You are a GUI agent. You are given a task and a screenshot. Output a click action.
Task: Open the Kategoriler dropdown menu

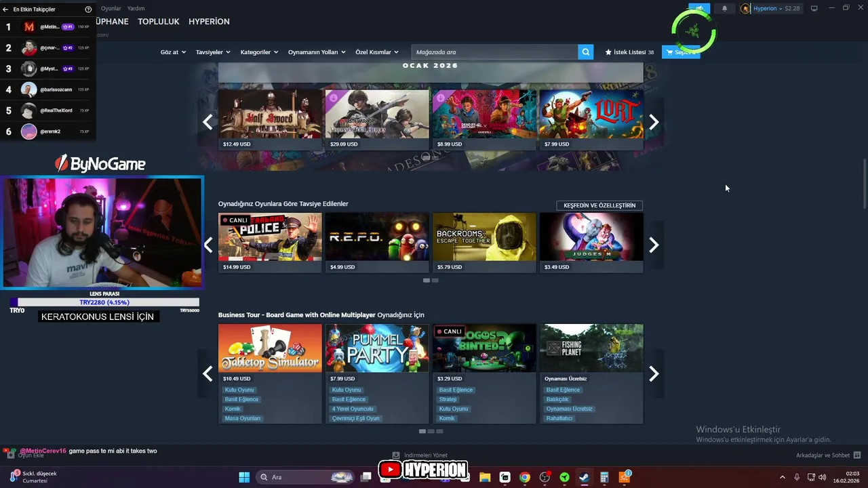tap(259, 52)
